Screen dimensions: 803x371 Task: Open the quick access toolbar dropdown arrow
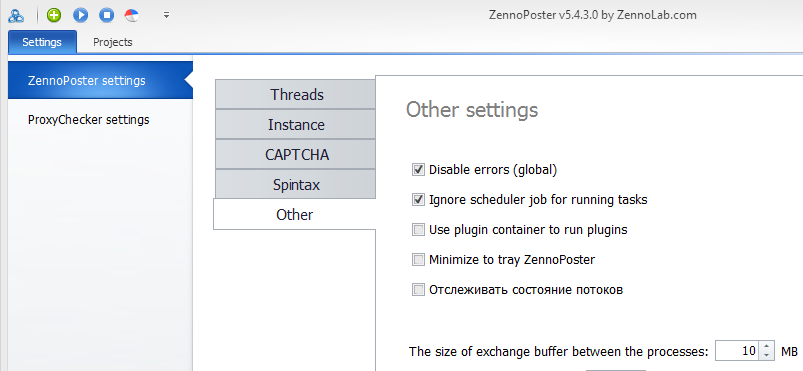coord(166,15)
